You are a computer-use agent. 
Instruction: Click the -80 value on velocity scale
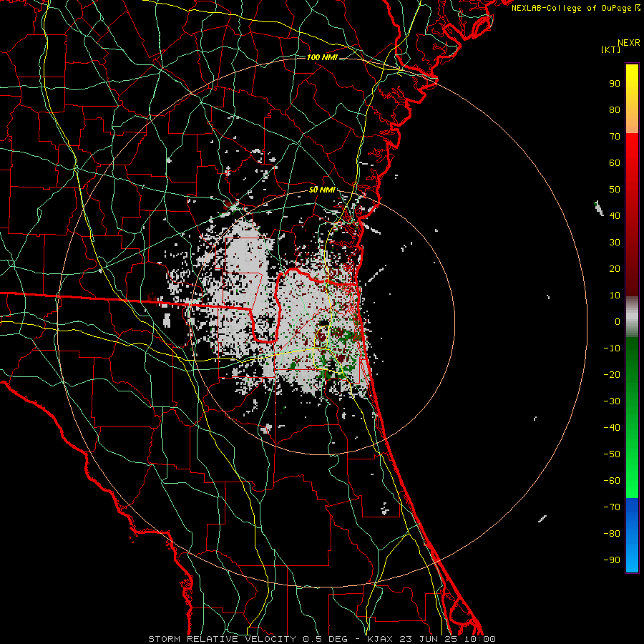click(x=612, y=534)
